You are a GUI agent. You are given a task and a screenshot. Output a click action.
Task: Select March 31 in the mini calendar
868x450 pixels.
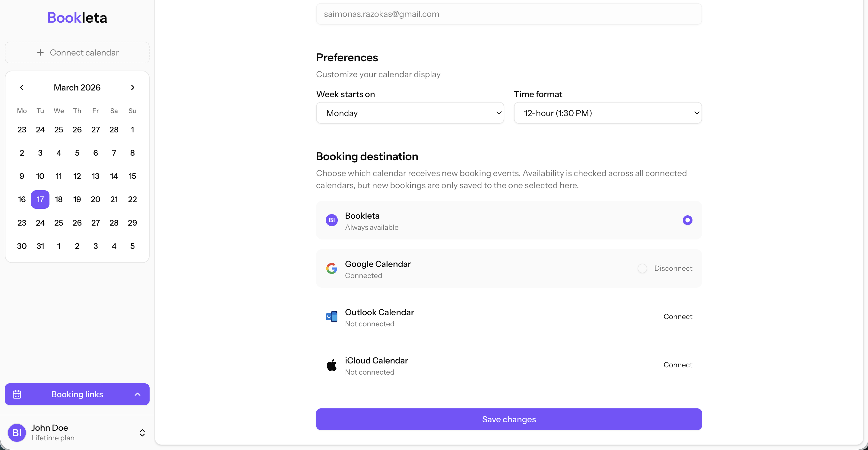tap(40, 246)
